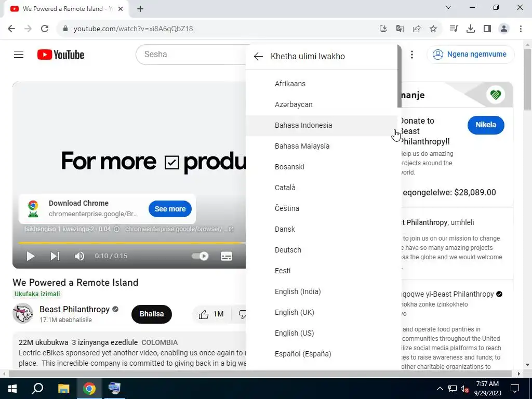Select Azərbaycan language

321,104
